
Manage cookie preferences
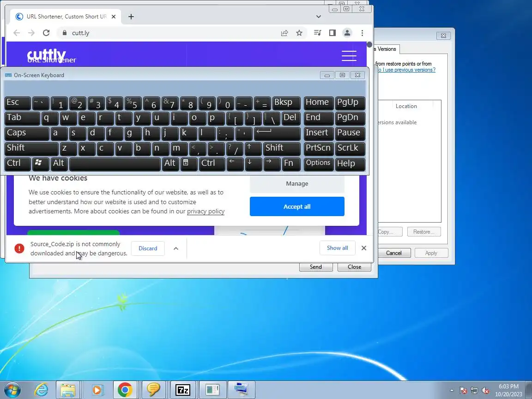(x=297, y=183)
